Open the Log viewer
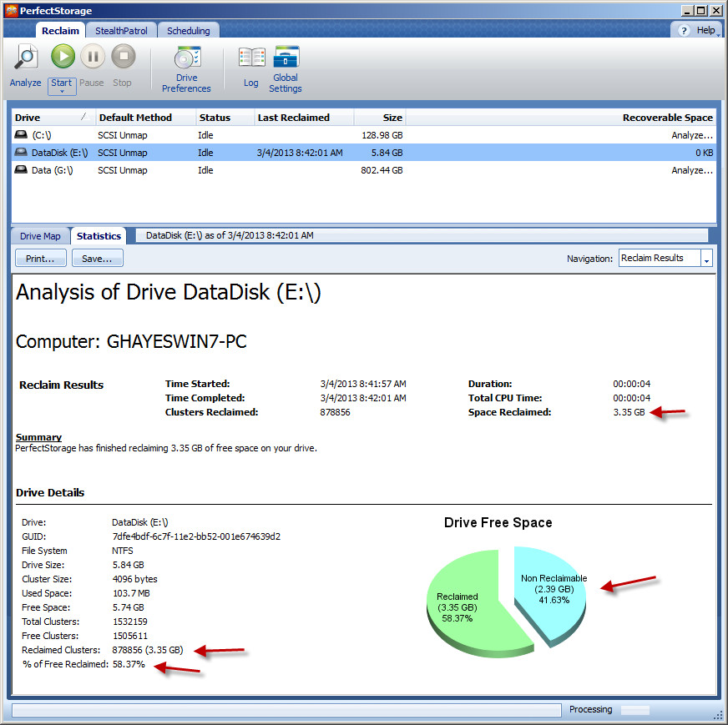Viewport: 728px width, 725px height. tap(251, 68)
